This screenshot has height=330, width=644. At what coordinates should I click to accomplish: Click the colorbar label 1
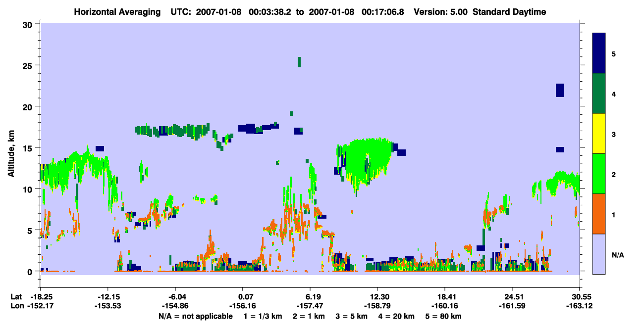613,215
